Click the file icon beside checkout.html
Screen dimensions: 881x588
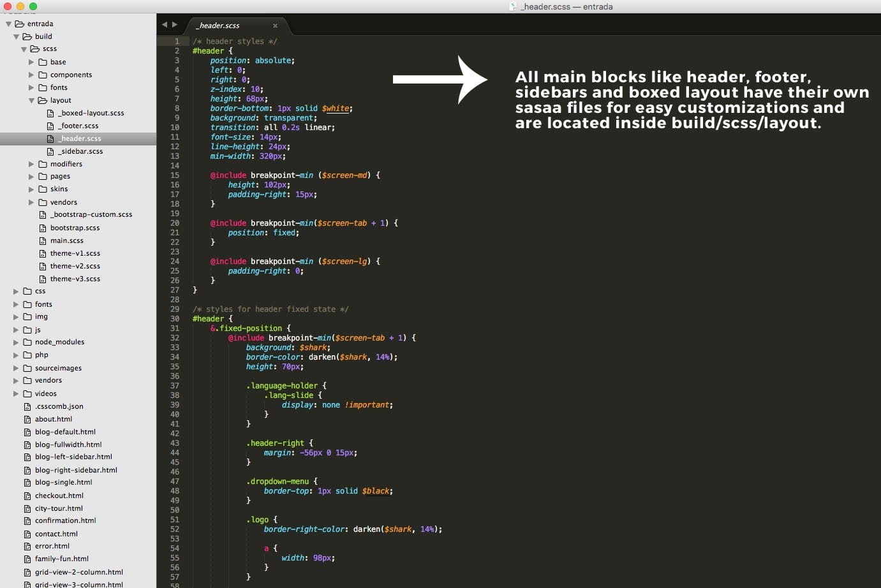pos(27,496)
